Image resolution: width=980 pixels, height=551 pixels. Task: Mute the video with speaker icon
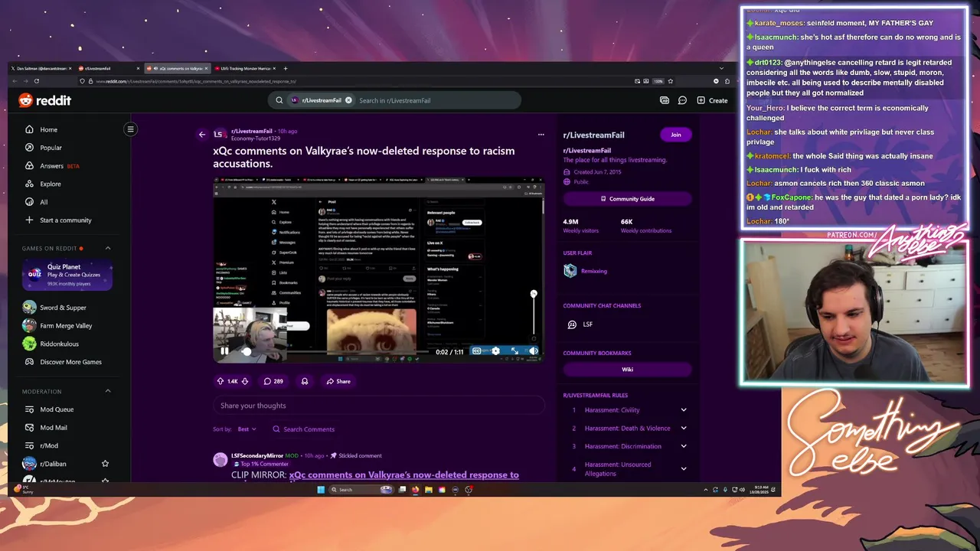[534, 351]
